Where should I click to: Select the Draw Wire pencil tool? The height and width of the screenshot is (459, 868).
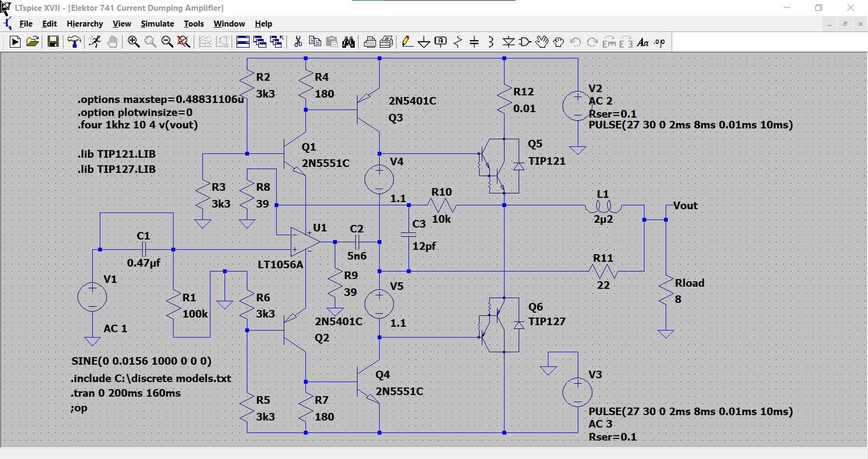click(407, 42)
